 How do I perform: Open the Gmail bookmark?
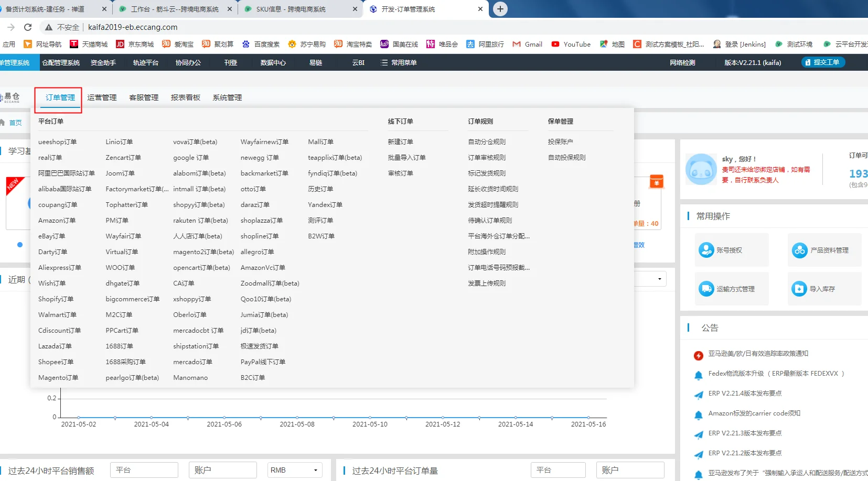[x=528, y=44]
